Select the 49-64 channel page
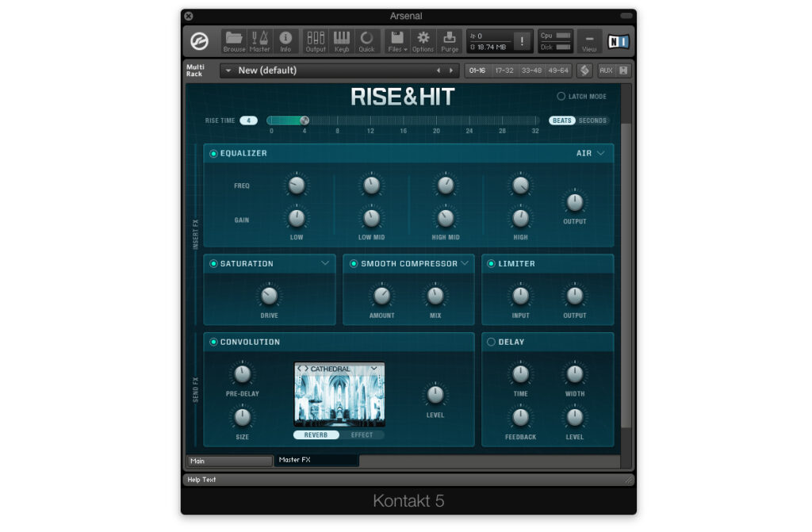 (x=558, y=71)
